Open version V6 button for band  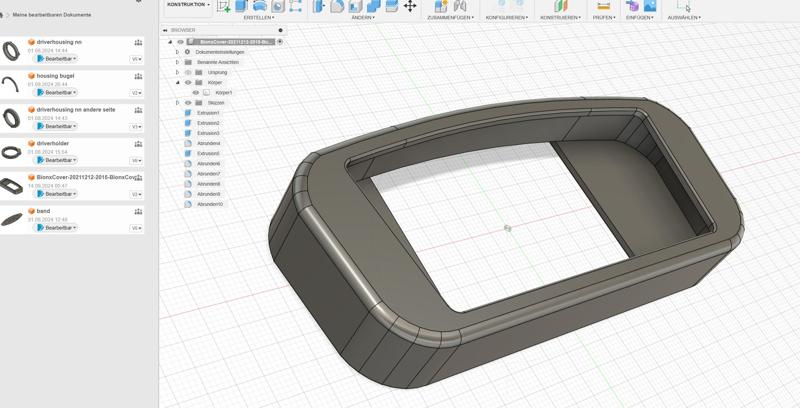point(136,228)
